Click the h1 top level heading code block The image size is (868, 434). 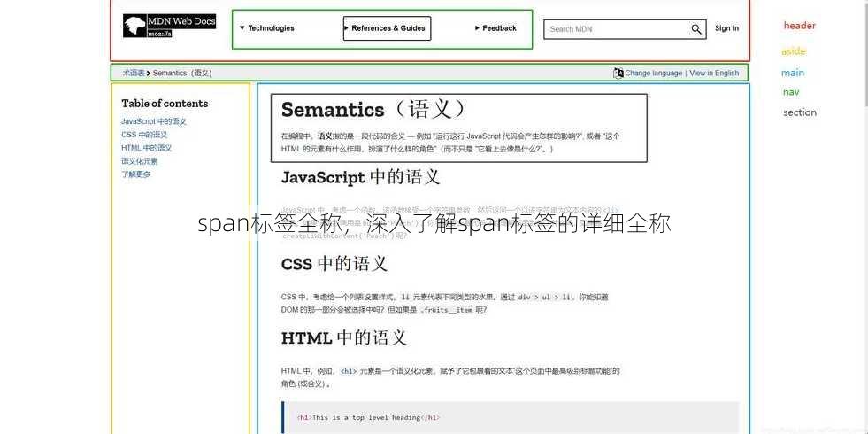(x=510, y=417)
